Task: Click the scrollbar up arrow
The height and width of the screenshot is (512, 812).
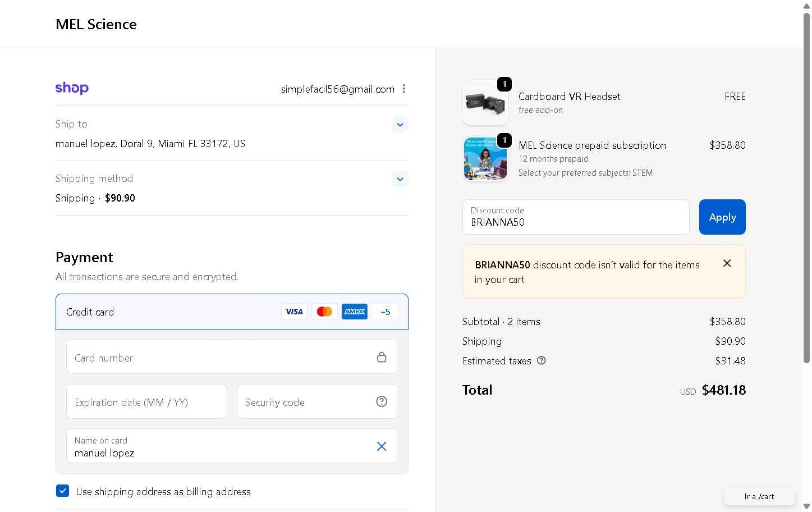Action: click(x=806, y=5)
